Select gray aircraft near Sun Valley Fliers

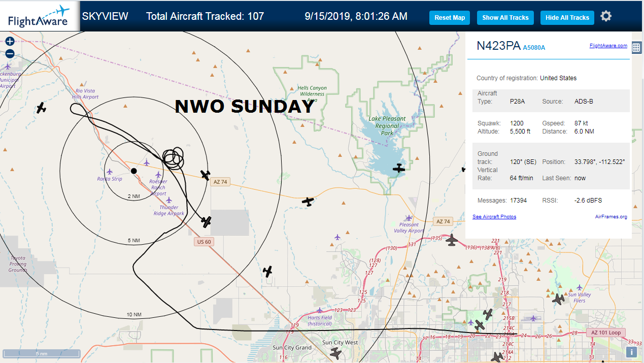tap(558, 300)
